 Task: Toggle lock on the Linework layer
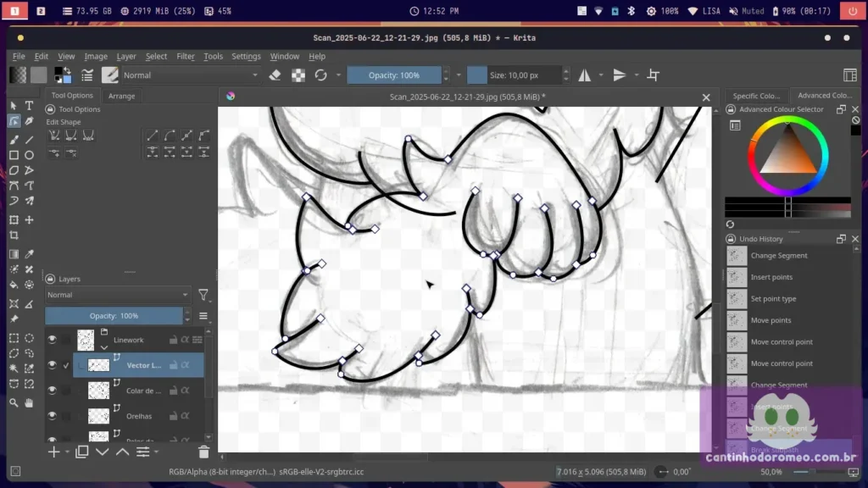(173, 340)
